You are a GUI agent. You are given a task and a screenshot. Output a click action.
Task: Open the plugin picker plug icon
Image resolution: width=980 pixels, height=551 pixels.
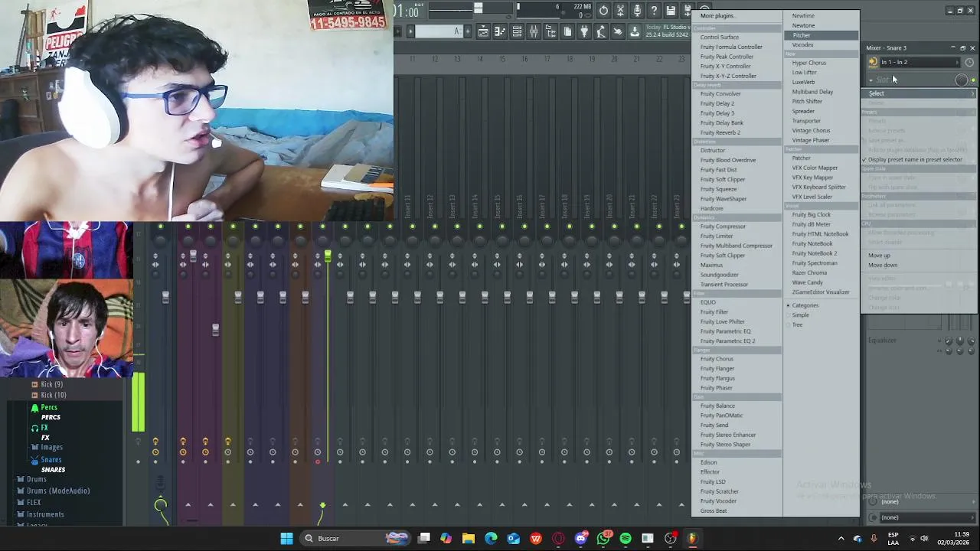584,31
